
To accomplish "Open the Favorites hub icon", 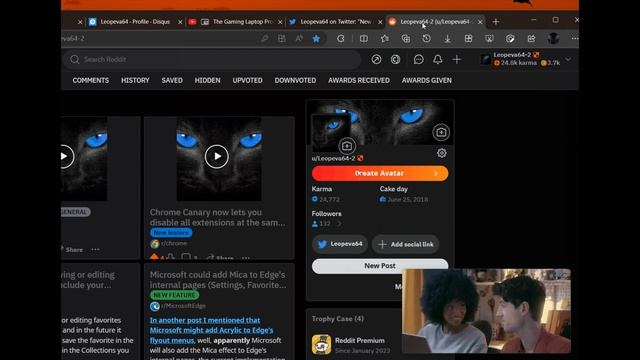I will 384,38.
